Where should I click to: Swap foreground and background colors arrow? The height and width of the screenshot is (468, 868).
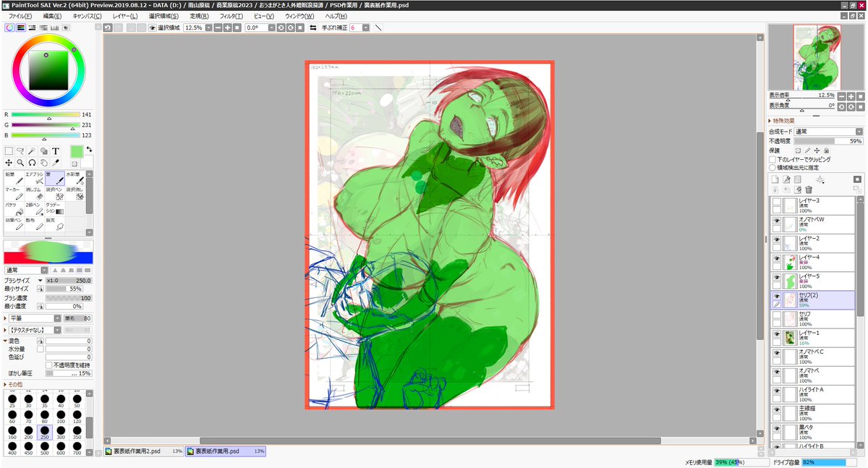(x=88, y=150)
